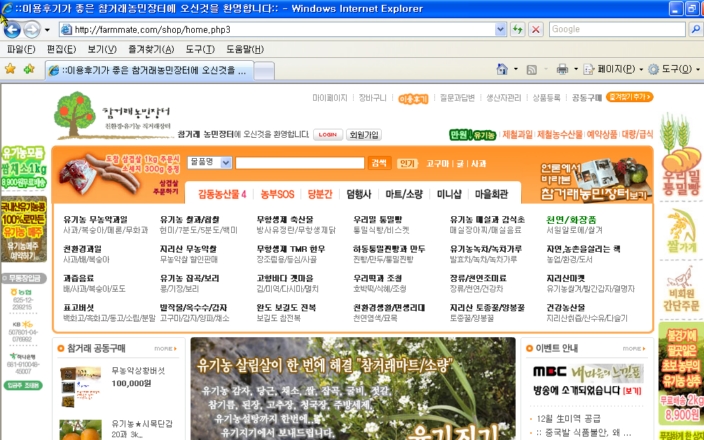Select the 덤행사 tab
The width and height of the screenshot is (704, 440).
pos(359,194)
